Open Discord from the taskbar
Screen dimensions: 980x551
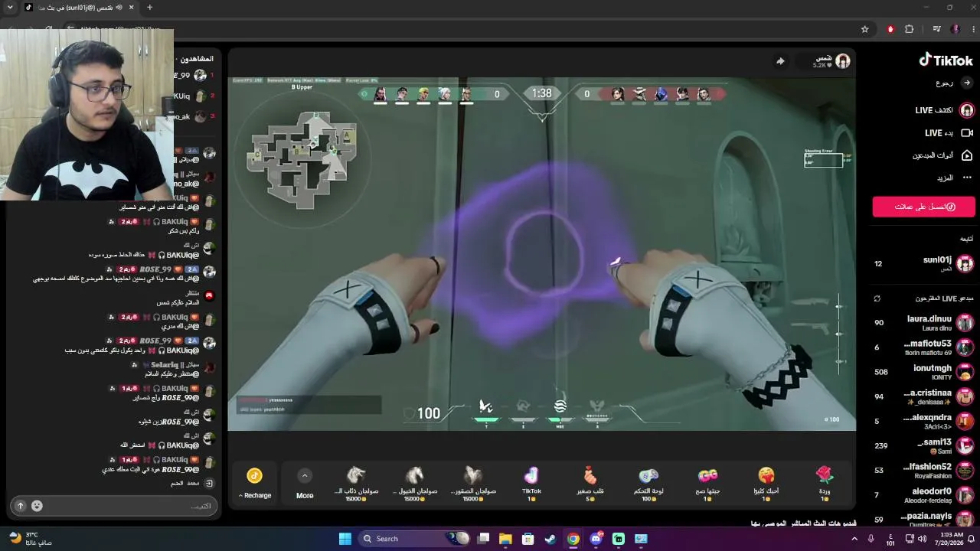[x=596, y=539]
